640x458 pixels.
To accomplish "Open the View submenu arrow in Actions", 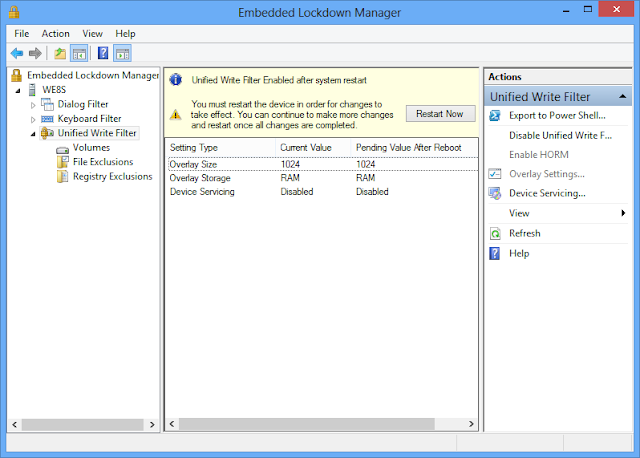I will click(x=623, y=213).
